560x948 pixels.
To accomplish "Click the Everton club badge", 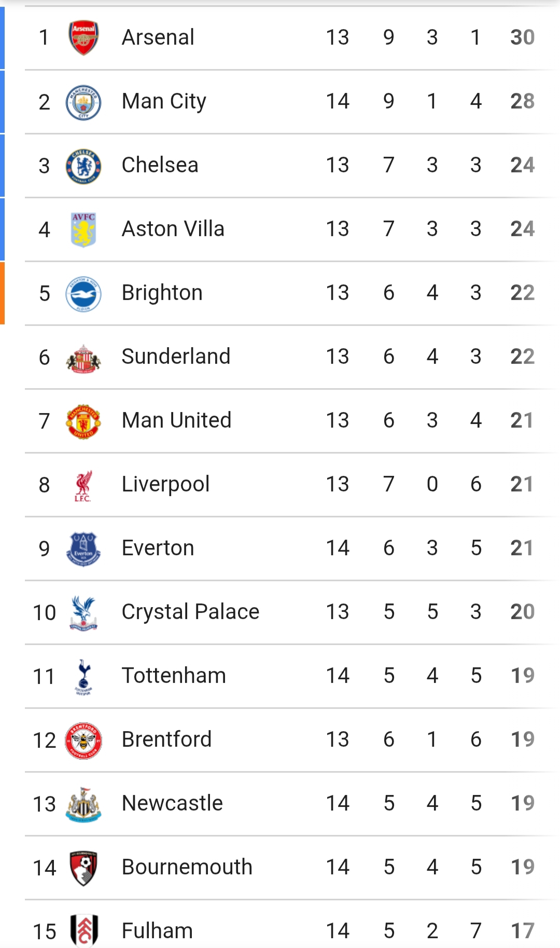I will coord(83,549).
